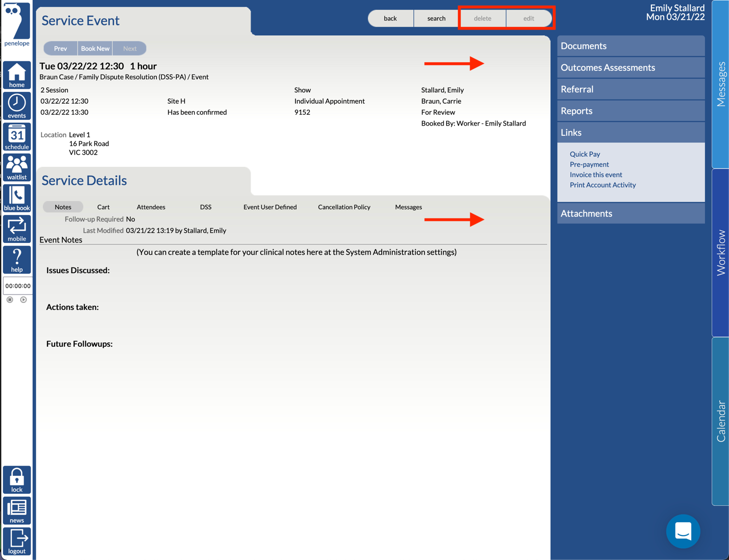The height and width of the screenshot is (560, 729).
Task: Click Stallard, Emily worker name
Action: [443, 90]
